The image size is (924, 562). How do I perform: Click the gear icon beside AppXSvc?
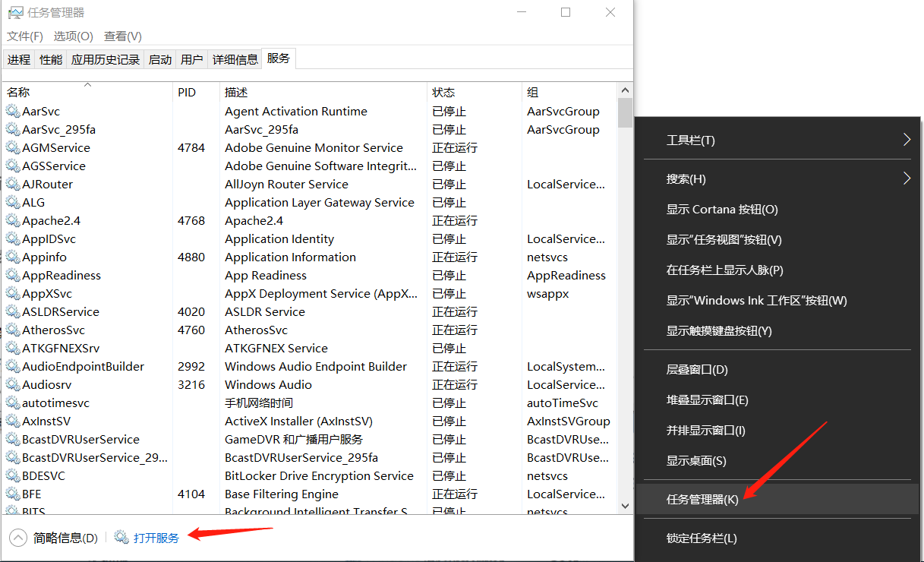[x=12, y=293]
